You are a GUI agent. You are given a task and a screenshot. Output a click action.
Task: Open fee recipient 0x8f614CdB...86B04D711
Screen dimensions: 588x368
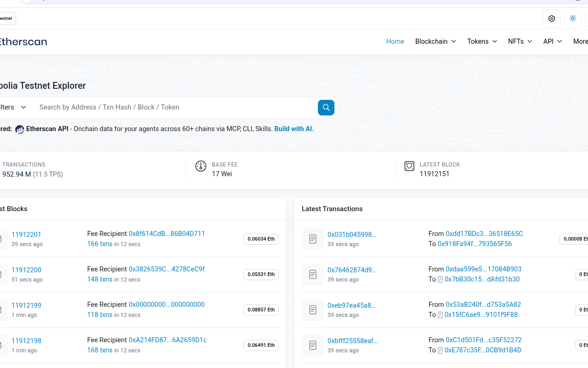coord(167,234)
